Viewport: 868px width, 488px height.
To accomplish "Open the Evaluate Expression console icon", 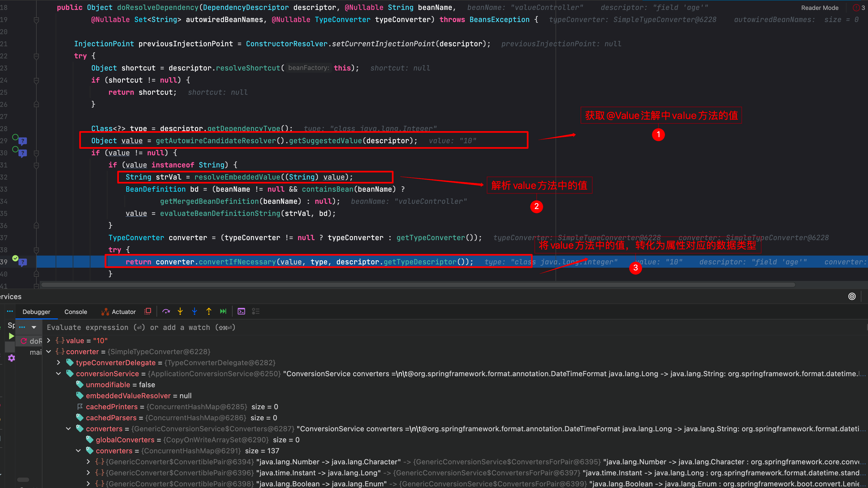I will coord(241,311).
